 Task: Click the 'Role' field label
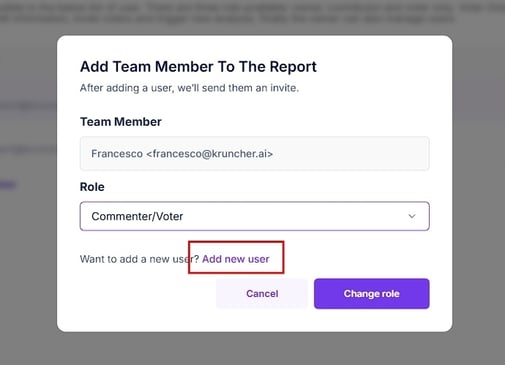(92, 187)
